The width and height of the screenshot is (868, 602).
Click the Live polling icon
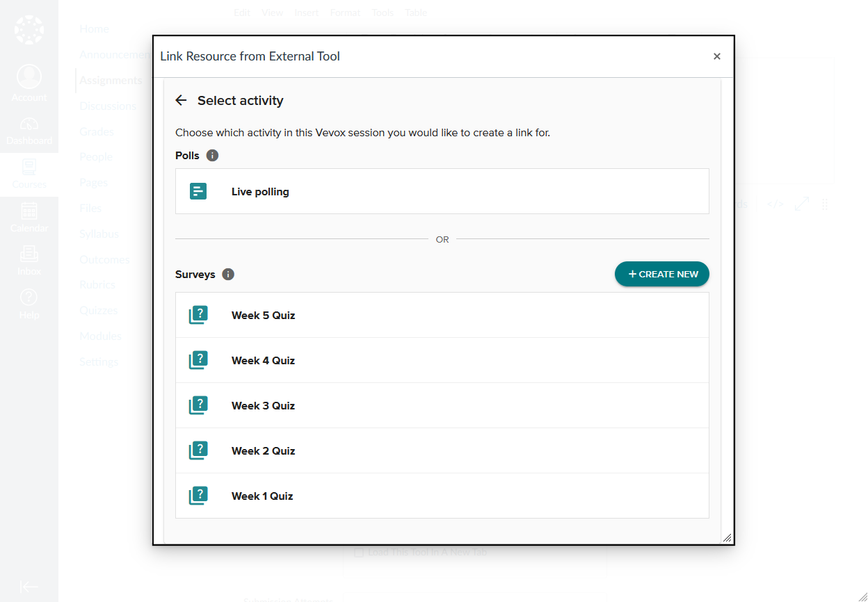(198, 192)
